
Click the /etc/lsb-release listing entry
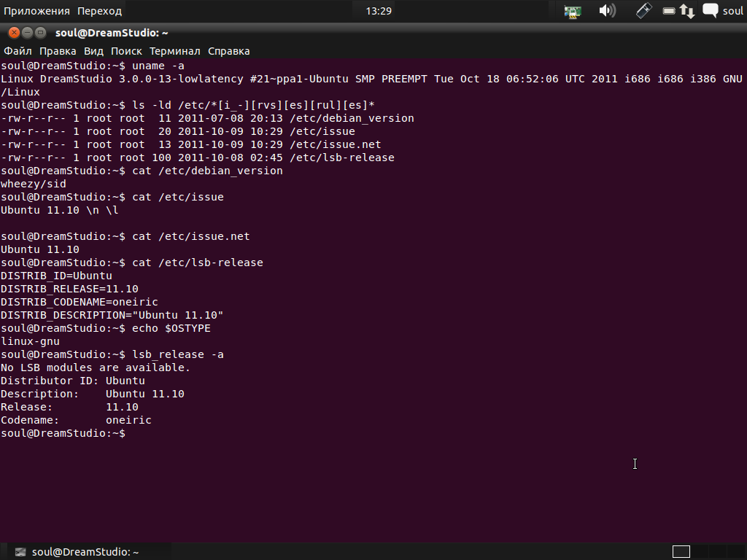coord(342,157)
